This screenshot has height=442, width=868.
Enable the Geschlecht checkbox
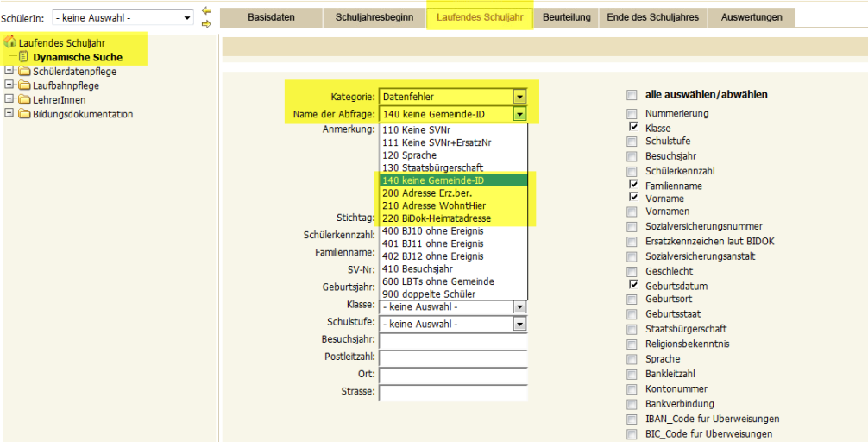pyautogui.click(x=632, y=272)
